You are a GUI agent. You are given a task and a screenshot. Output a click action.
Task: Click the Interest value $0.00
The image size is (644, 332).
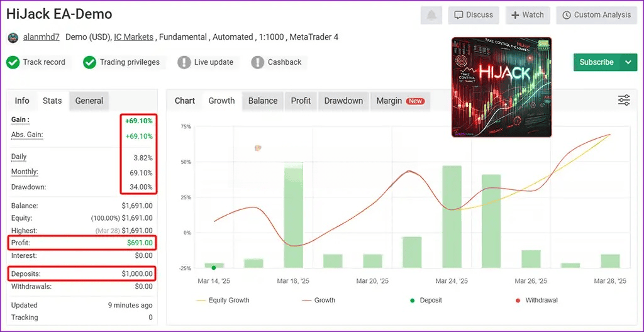(144, 255)
